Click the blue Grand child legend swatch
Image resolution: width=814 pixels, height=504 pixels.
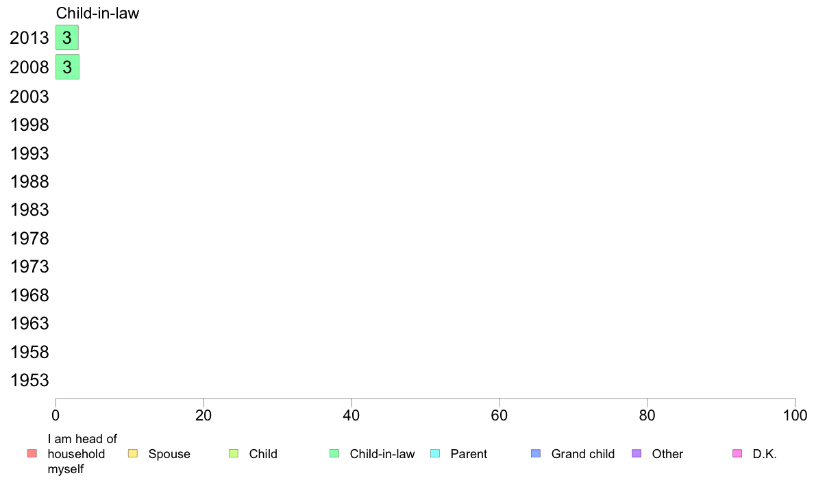point(536,453)
